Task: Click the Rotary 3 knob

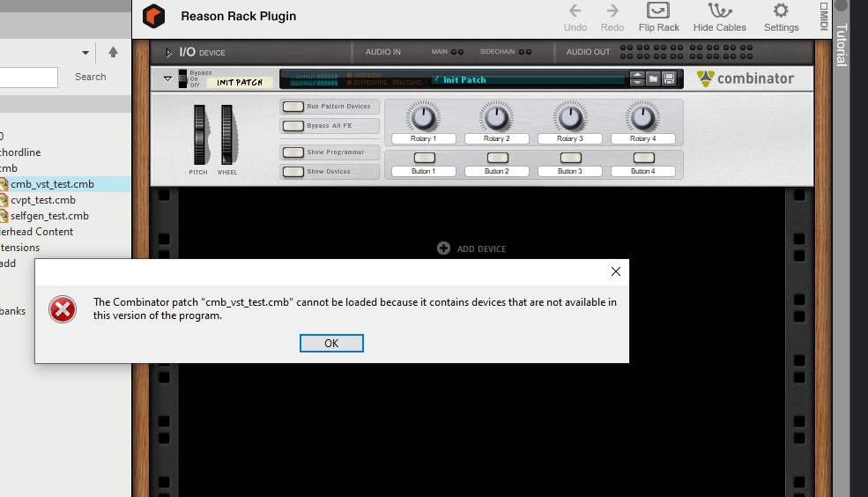Action: pos(569,117)
